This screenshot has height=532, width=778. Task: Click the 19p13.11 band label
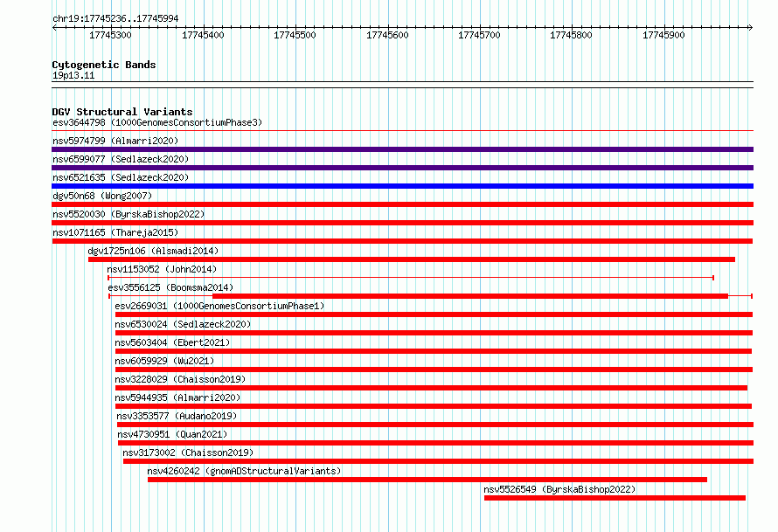(73, 75)
